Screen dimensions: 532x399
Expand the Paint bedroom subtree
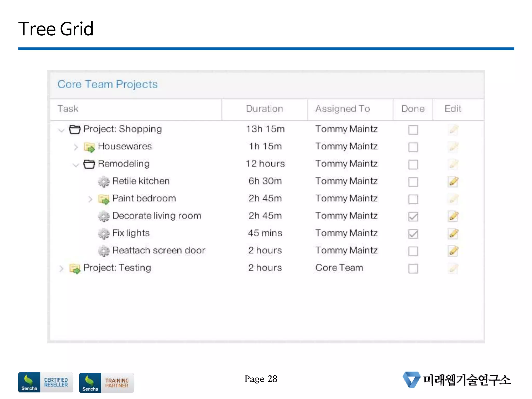[90, 199]
